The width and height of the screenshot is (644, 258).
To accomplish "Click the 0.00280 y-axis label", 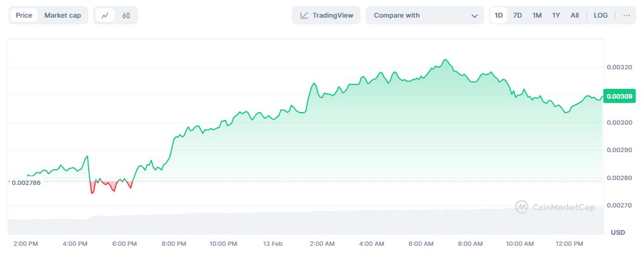I will [618, 178].
